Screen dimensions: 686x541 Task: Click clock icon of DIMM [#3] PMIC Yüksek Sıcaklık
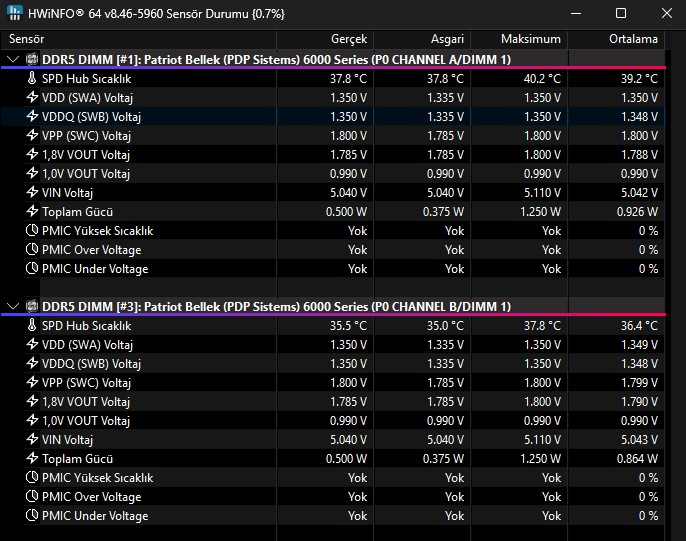[x=32, y=478]
